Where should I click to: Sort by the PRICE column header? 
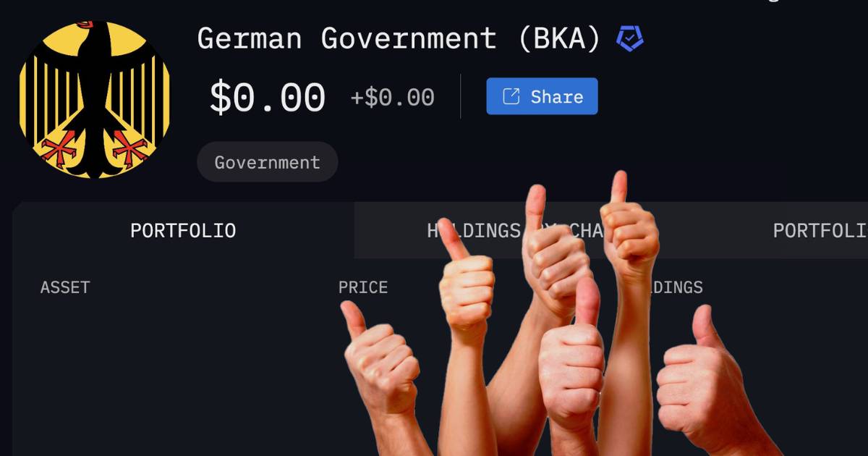[363, 287]
